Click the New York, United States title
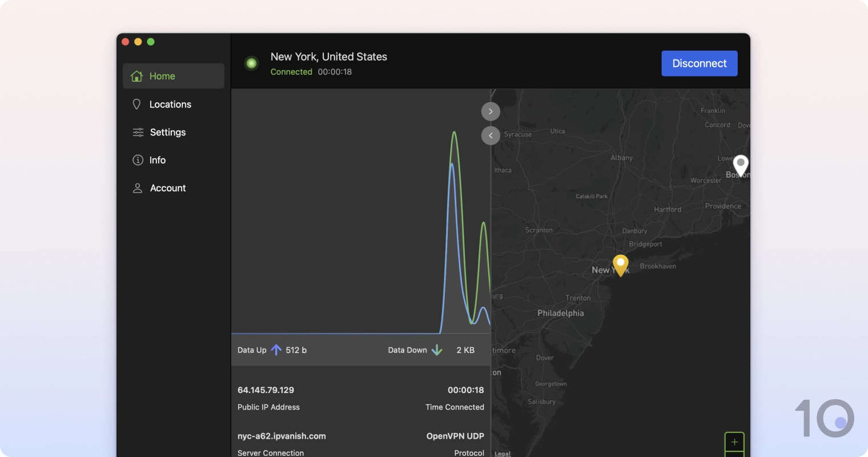The width and height of the screenshot is (868, 457). [329, 57]
